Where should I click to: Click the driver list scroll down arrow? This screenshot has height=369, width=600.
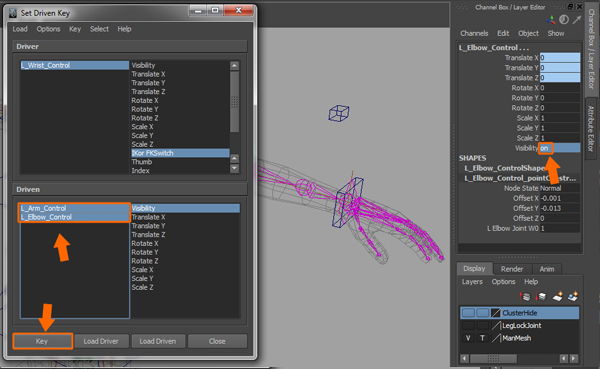click(x=235, y=168)
